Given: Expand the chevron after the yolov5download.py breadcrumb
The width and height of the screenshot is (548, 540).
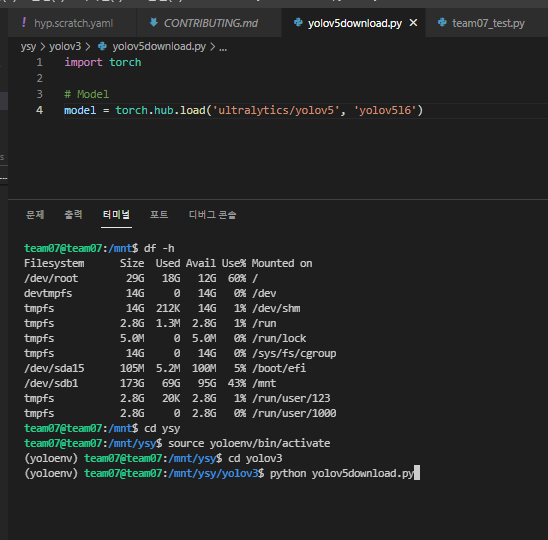Looking at the screenshot, I should coord(212,46).
